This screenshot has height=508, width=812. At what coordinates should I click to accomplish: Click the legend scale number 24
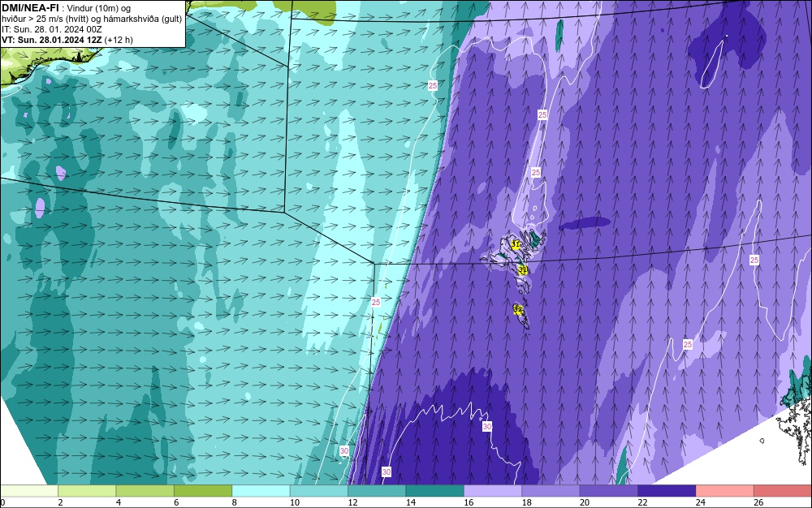click(x=701, y=502)
